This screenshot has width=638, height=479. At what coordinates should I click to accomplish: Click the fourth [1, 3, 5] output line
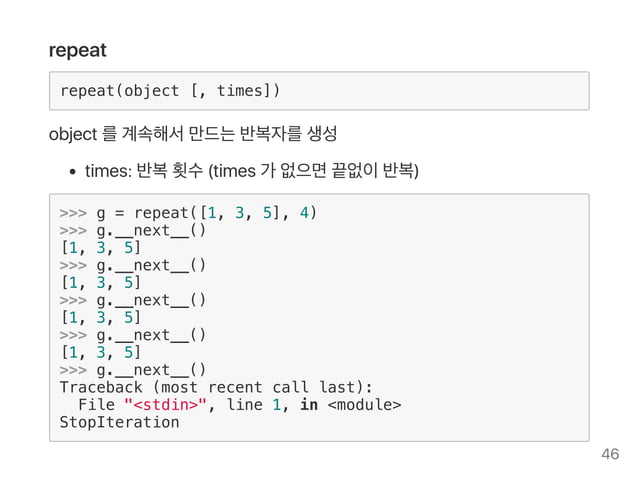(x=99, y=352)
